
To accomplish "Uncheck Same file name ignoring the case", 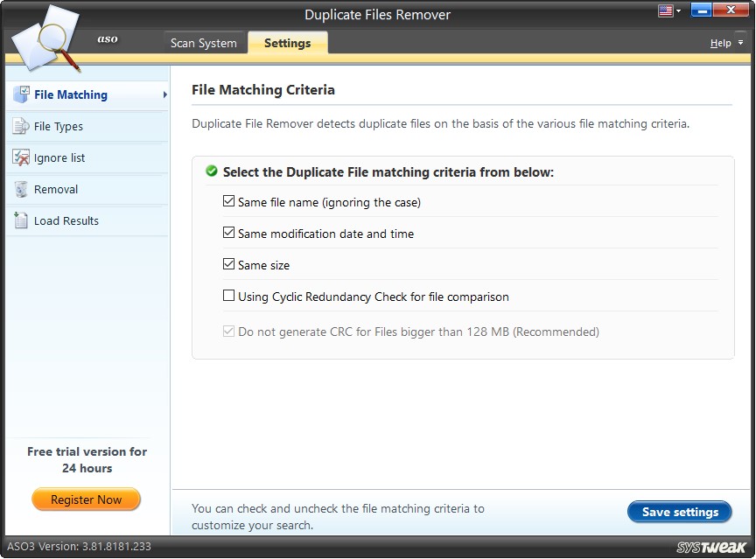I will (x=229, y=201).
